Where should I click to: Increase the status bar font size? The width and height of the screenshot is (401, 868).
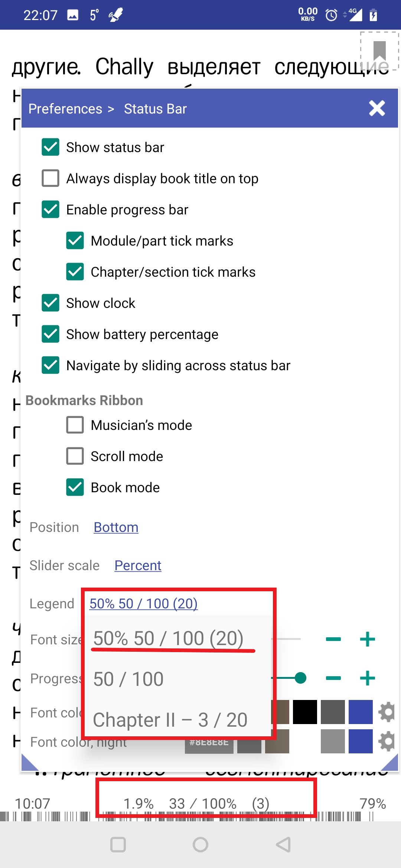point(367,639)
